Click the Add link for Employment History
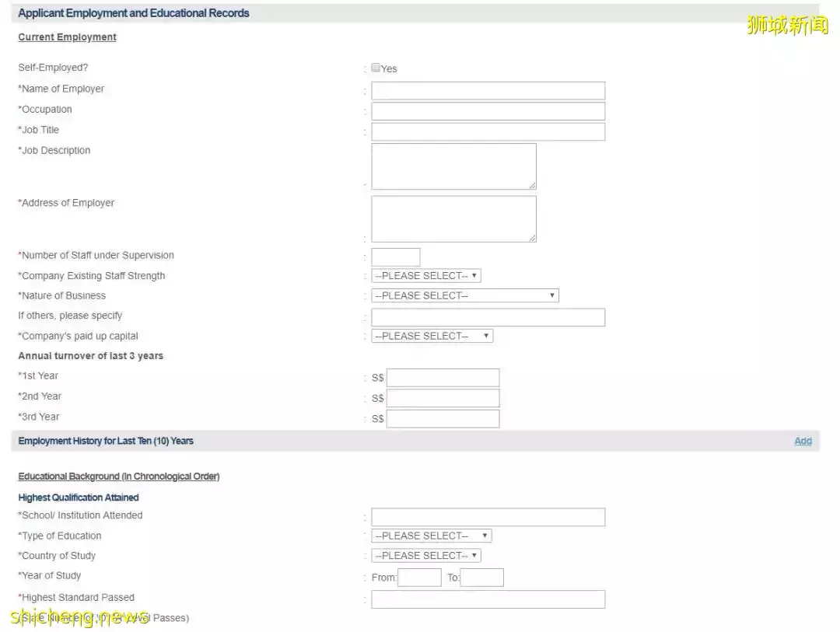This screenshot has width=840, height=632. tap(803, 441)
